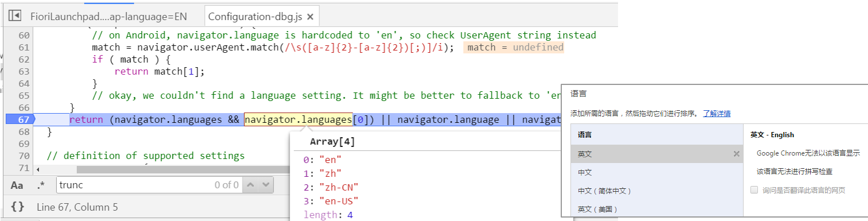Click line number 61 in the gutter
The width and height of the screenshot is (868, 221).
pos(24,47)
